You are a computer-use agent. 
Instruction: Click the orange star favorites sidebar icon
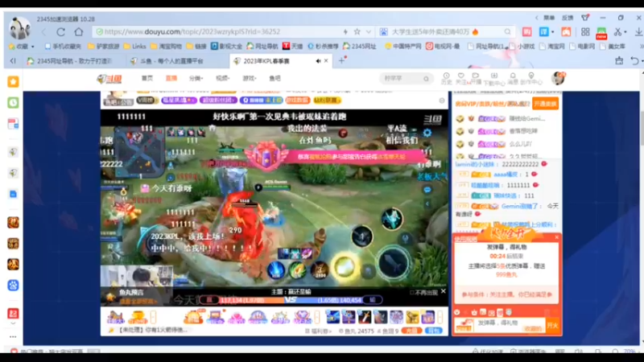(13, 82)
